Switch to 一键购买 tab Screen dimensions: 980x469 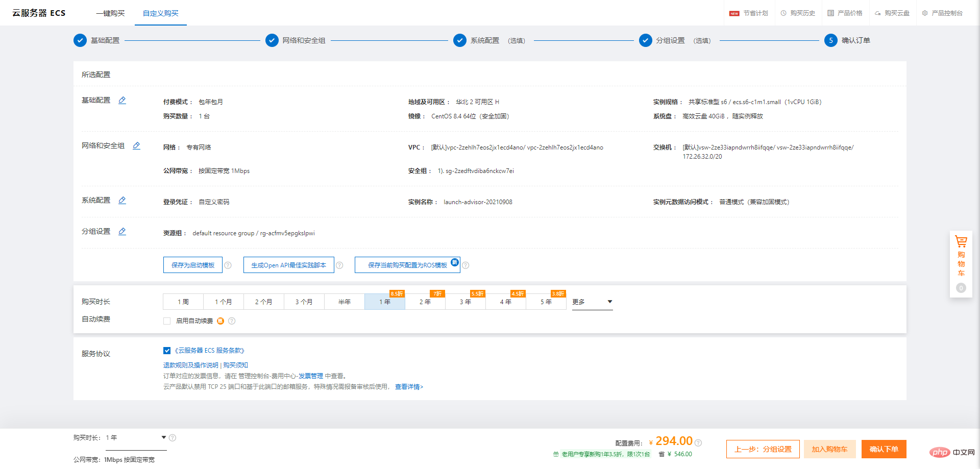coord(110,13)
